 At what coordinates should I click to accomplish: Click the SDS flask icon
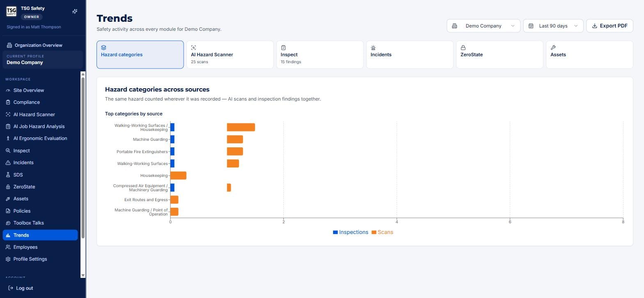tap(8, 175)
